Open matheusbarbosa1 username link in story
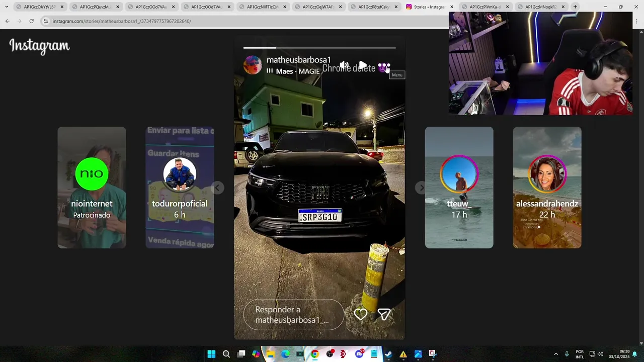The height and width of the screenshot is (362, 644). click(299, 60)
